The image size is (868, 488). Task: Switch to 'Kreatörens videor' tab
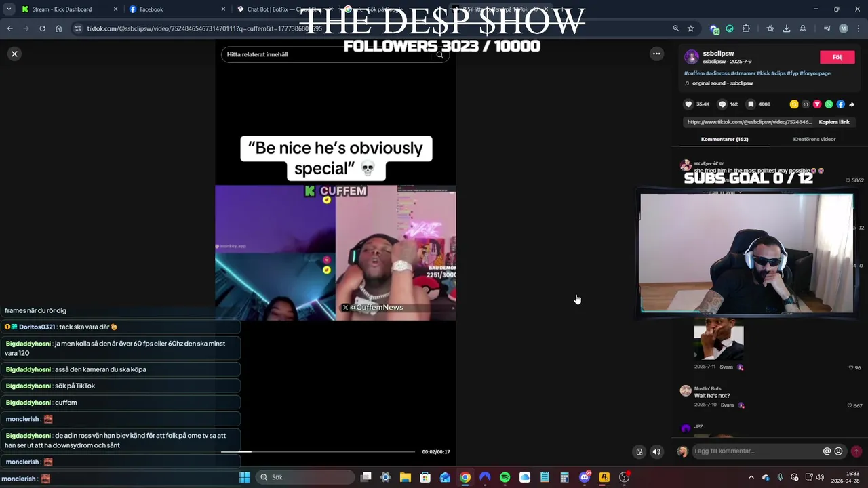tap(814, 139)
